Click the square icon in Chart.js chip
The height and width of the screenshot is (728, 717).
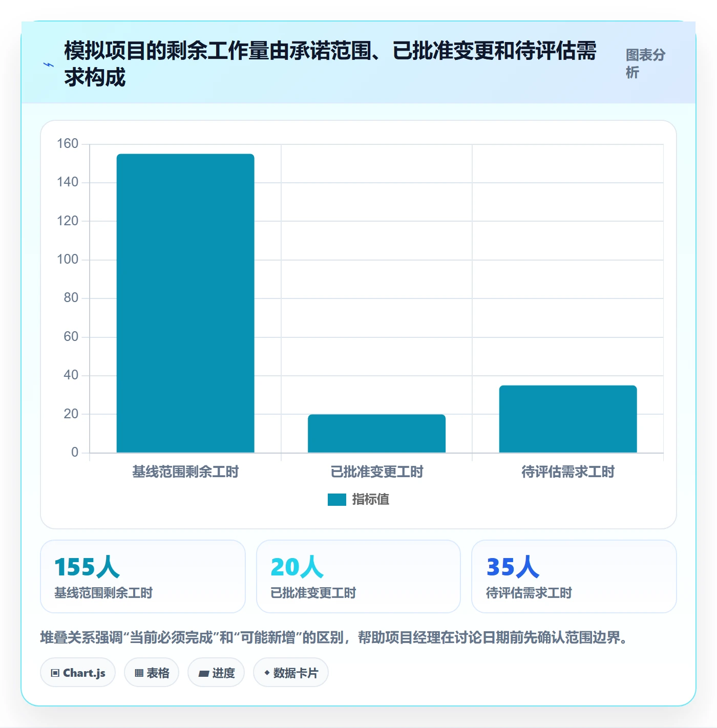click(x=55, y=673)
